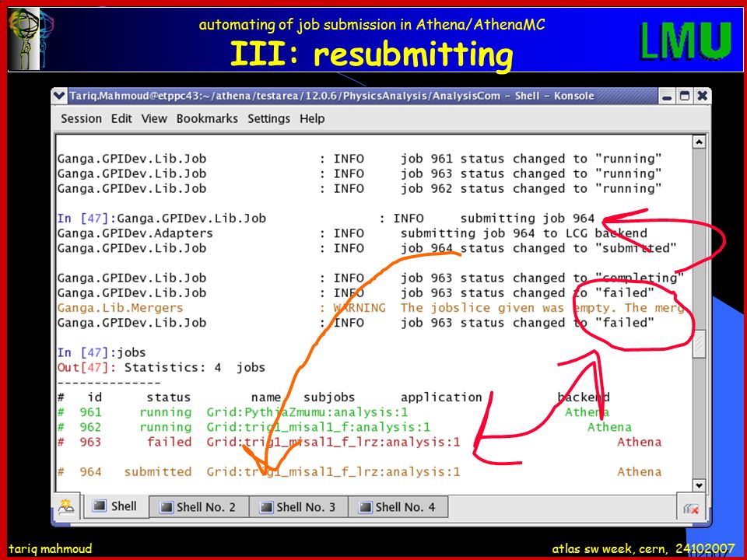
Task: Open the View menu
Action: pyautogui.click(x=154, y=118)
